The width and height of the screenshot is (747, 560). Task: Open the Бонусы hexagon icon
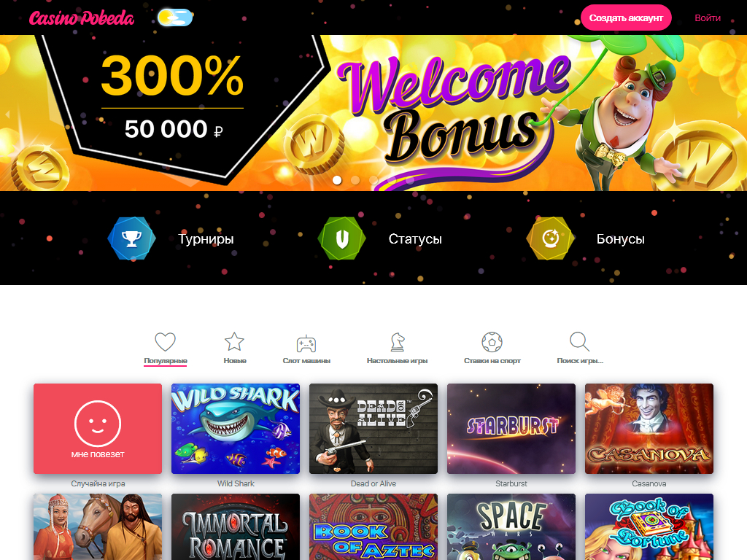point(550,238)
